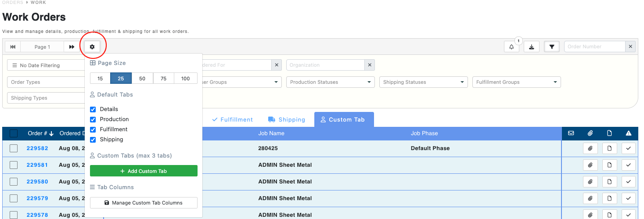Click attachment icon for order 229580
Screen dimensions: 644x219
pos(590,182)
